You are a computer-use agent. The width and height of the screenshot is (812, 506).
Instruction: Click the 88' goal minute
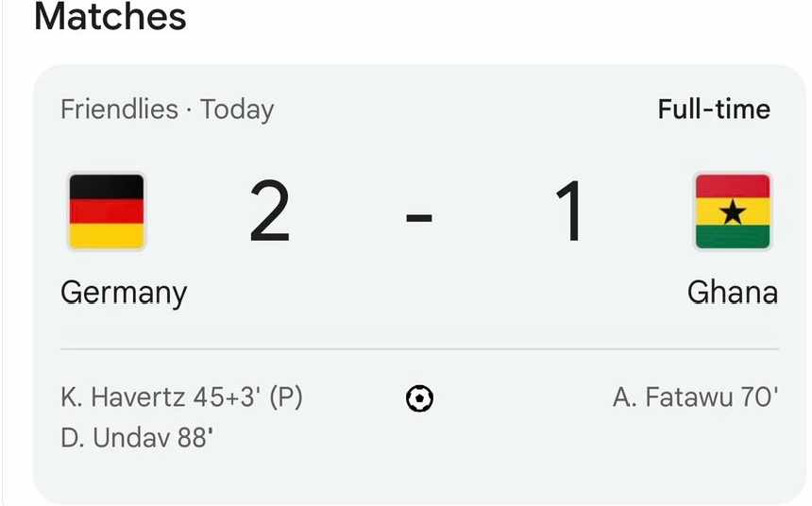click(x=195, y=438)
